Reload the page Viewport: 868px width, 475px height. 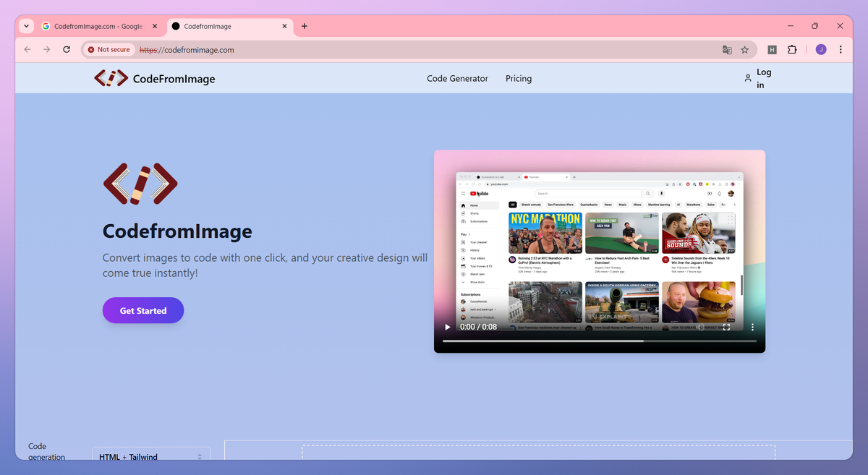tap(67, 50)
